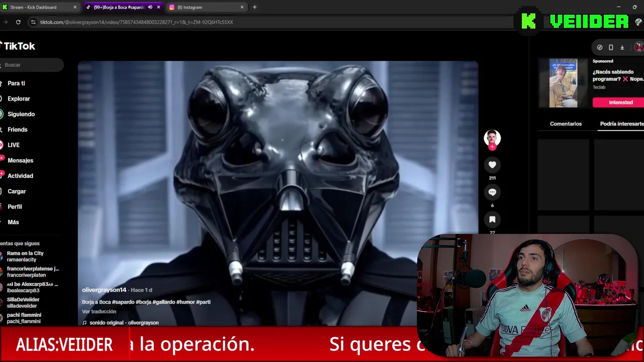Image resolution: width=644 pixels, height=362 pixels.
Task: Open a new browser tab
Action: tap(255, 7)
